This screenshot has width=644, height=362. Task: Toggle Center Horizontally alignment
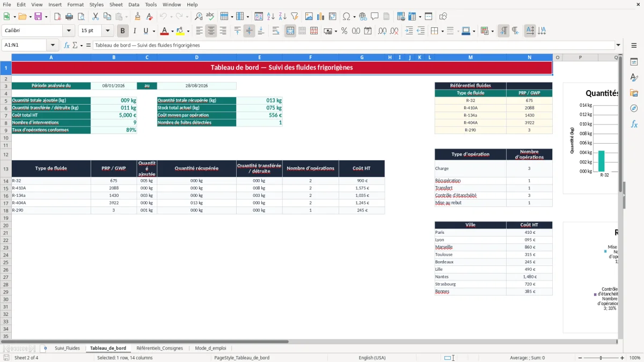pos(211,31)
